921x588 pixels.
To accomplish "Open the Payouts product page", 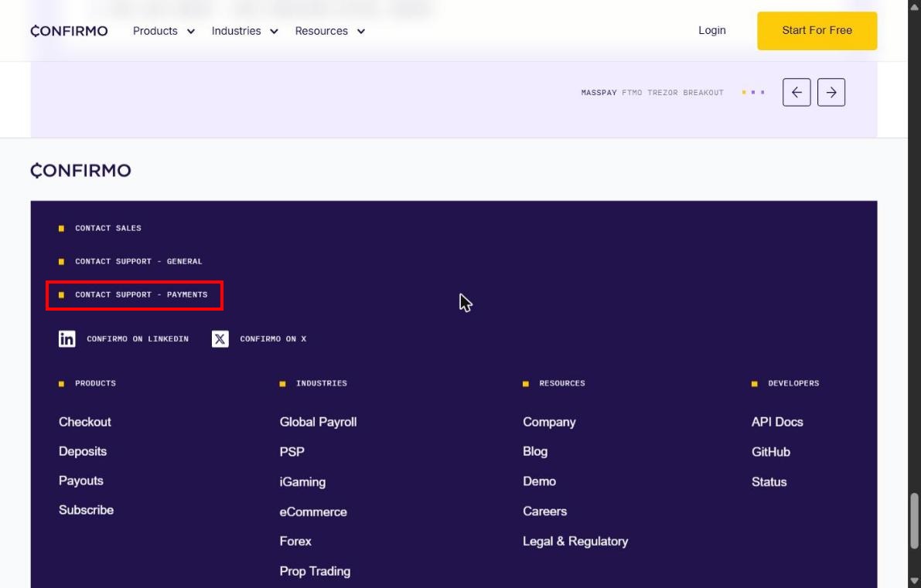I will pos(81,481).
